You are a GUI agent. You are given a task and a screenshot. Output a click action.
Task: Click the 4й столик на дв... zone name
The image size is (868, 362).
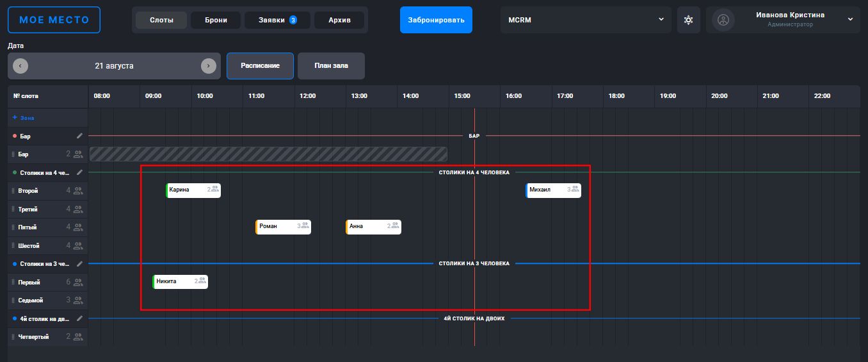(x=45, y=319)
